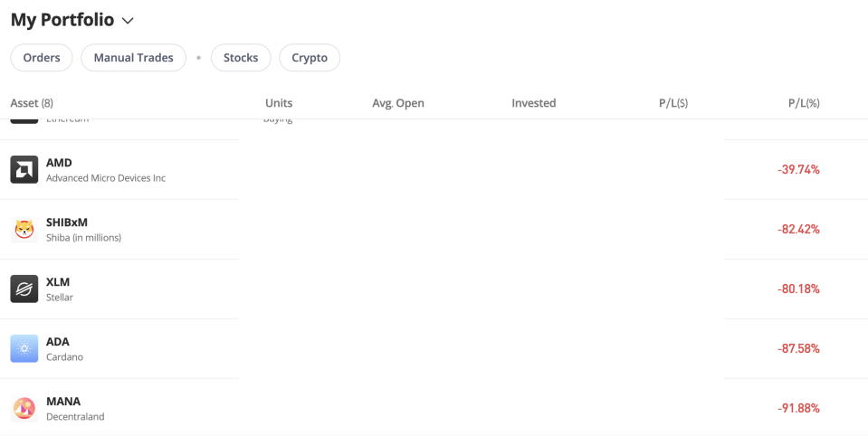Screen dimensions: 868x436
Task: Sort by the Units column header
Action: coord(279,103)
